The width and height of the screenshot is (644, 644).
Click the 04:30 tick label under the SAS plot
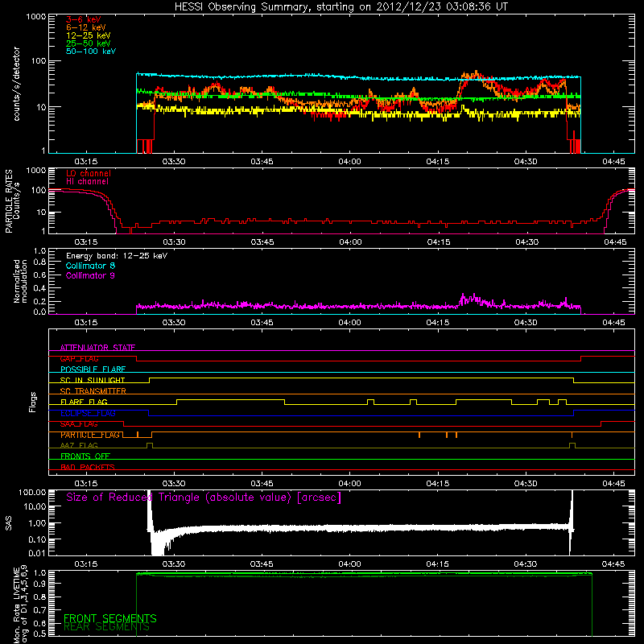pyautogui.click(x=526, y=564)
